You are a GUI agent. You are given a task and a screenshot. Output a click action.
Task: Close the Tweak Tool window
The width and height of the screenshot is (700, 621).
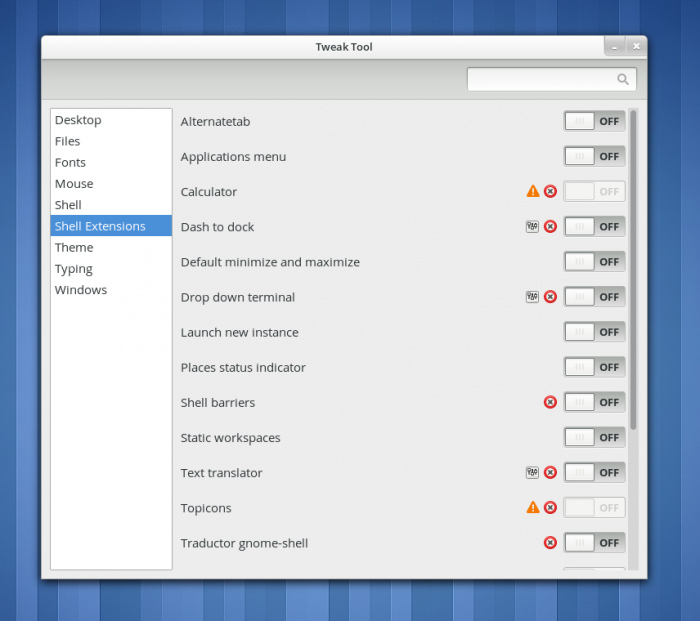[636, 46]
